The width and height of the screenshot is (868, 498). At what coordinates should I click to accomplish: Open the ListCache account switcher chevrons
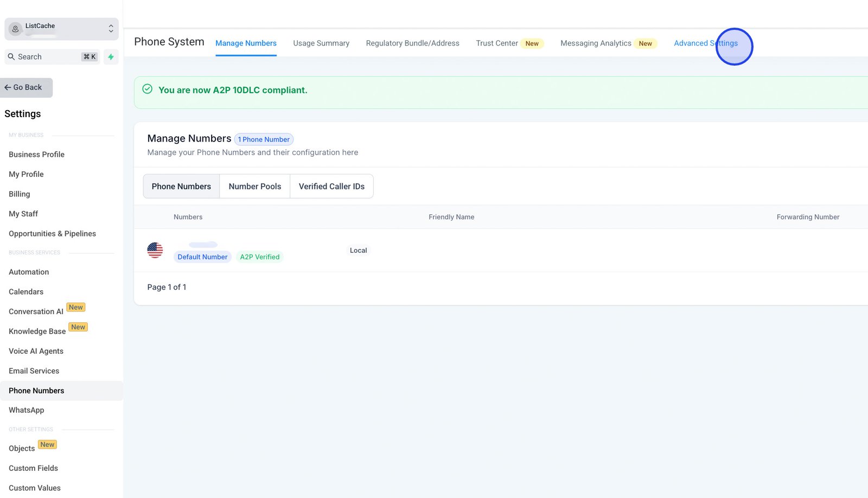pos(111,28)
